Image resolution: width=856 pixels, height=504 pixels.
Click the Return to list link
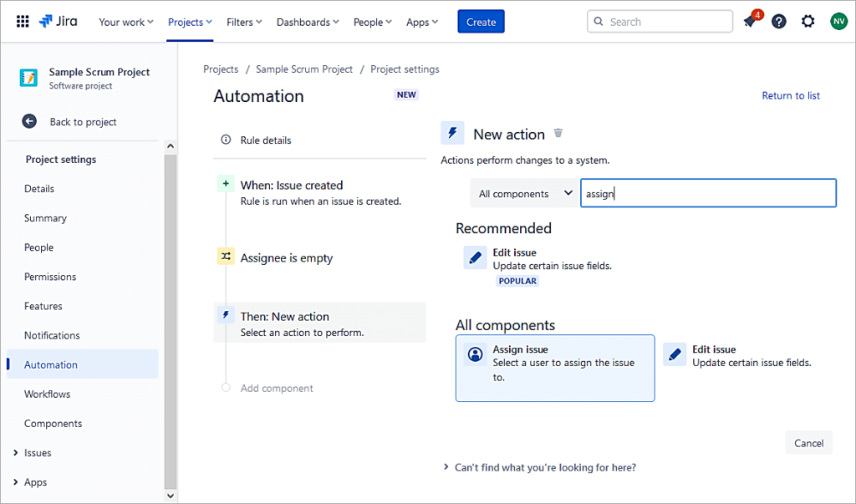[790, 95]
